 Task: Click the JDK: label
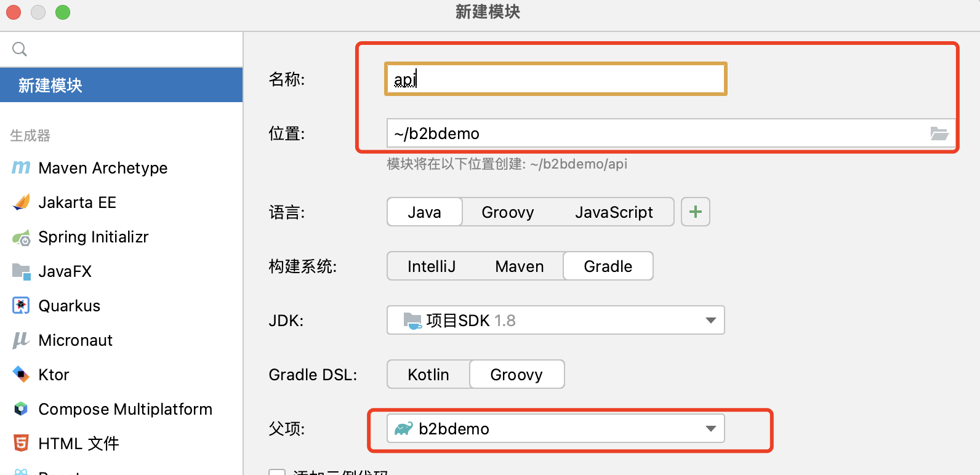tap(286, 321)
